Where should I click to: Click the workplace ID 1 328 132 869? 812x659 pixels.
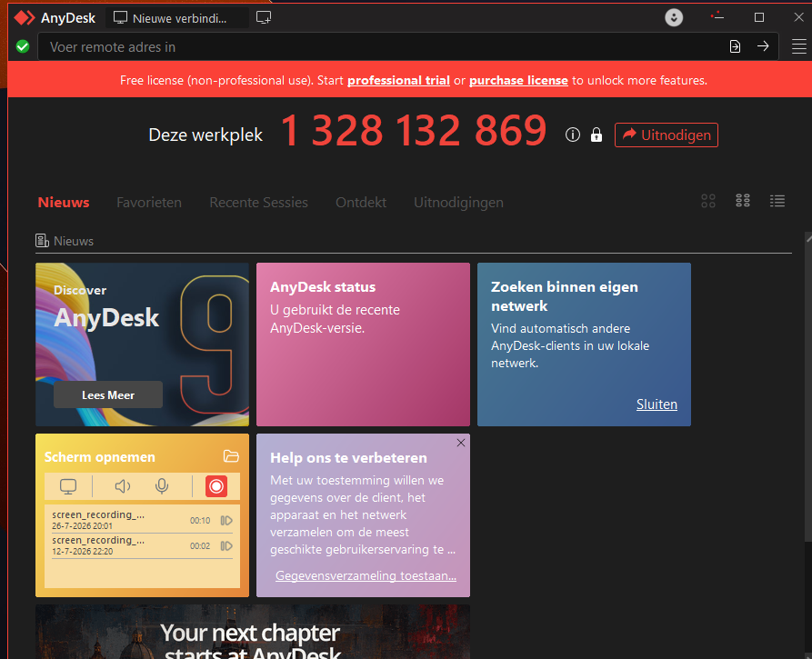[x=413, y=131]
